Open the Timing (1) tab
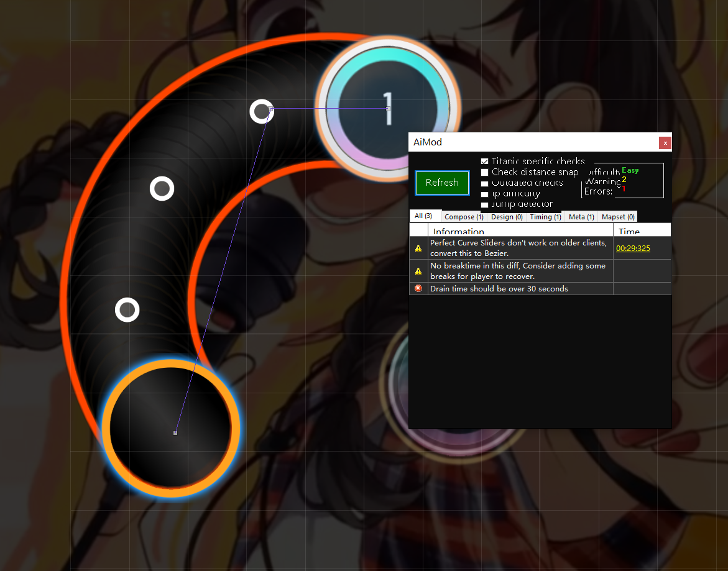Screen dimensions: 728x571 pyautogui.click(x=546, y=217)
